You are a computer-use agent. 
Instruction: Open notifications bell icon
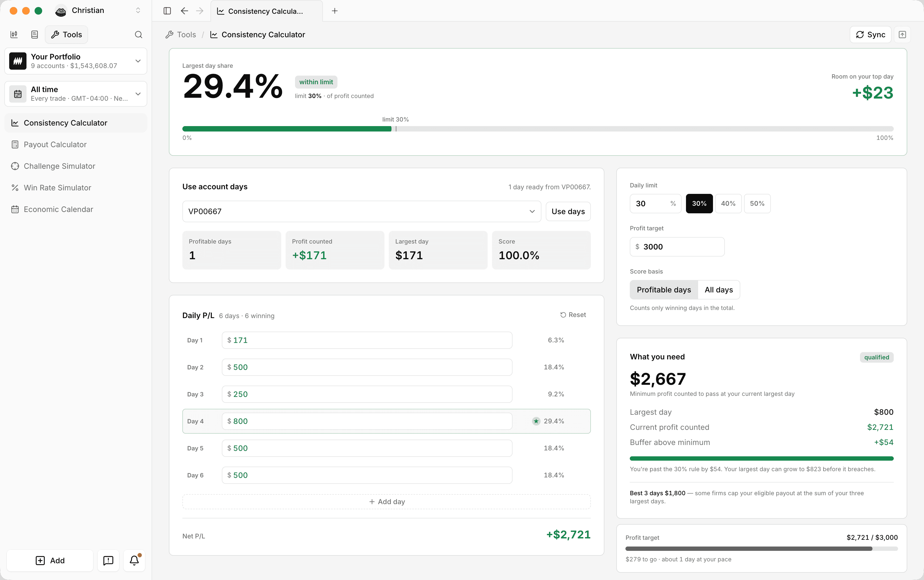(x=134, y=561)
